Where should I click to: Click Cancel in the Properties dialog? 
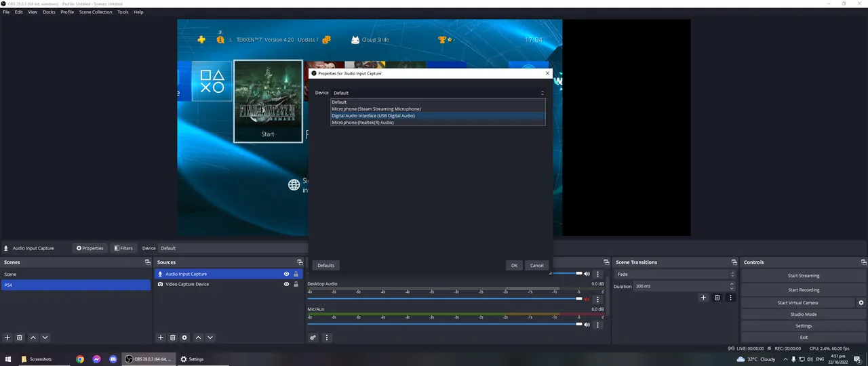536,265
